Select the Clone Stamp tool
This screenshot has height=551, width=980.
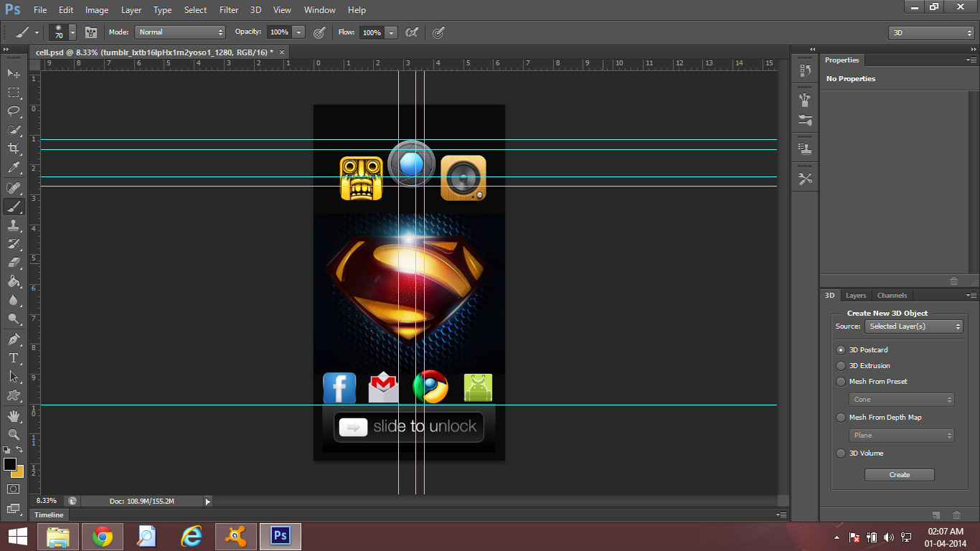[x=14, y=225]
